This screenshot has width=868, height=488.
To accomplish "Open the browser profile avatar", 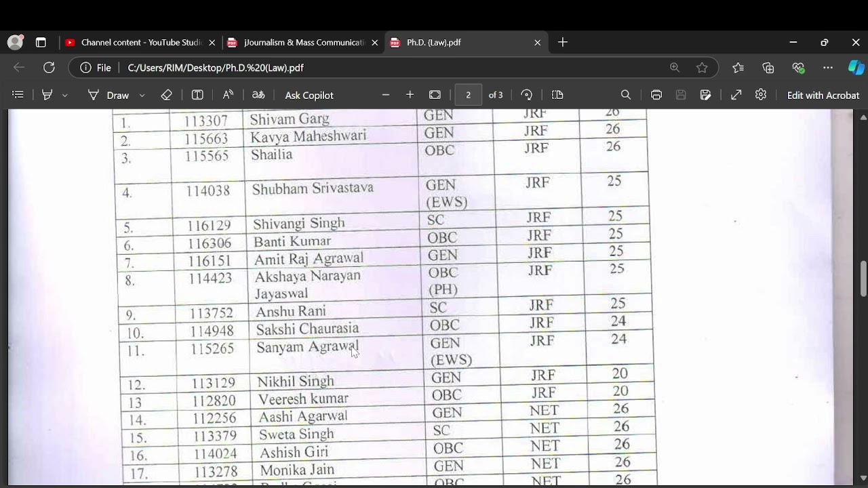I will tap(15, 42).
